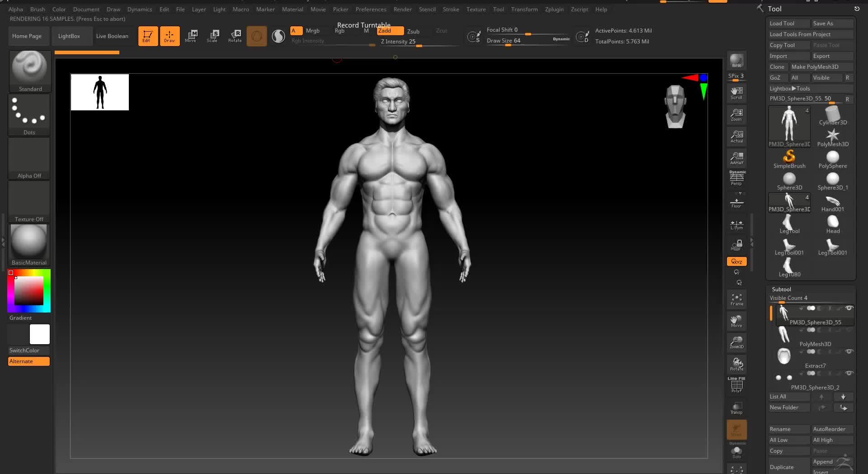Click the PolyF Line Fill icon
This screenshot has width=868, height=474.
click(736, 385)
